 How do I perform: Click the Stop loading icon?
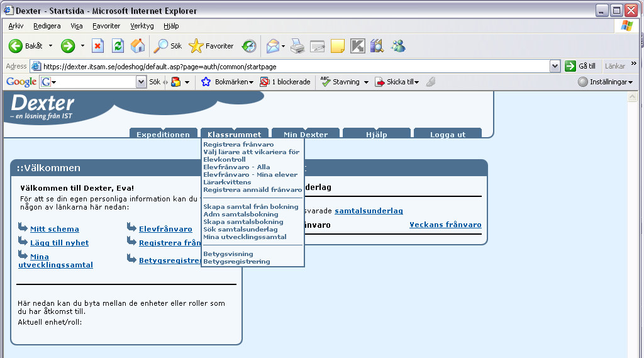[x=97, y=46]
